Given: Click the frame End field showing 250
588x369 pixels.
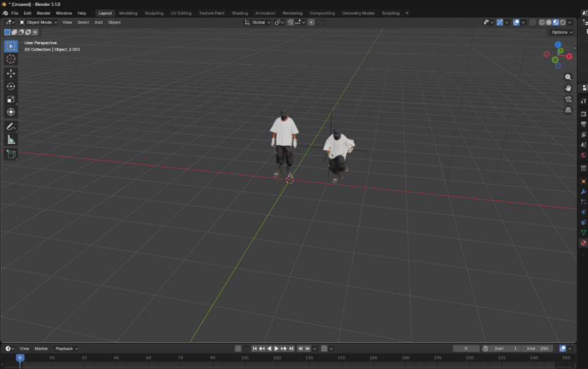Looking at the screenshot, I should coord(537,348).
